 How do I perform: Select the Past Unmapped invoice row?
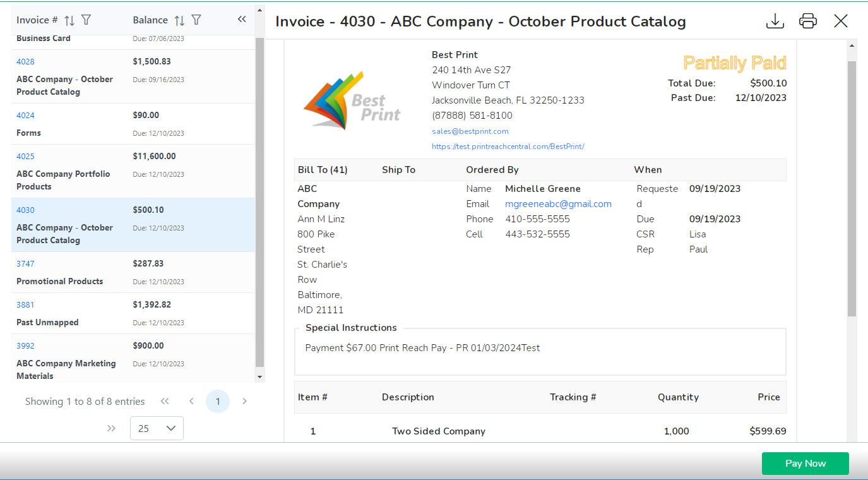pos(133,313)
